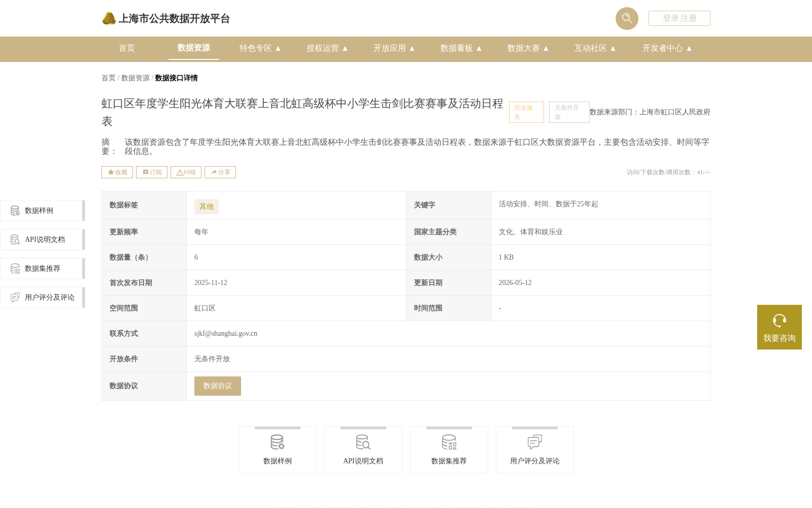Image resolution: width=812 pixels, height=508 pixels.
Task: Click sidebar 数据样例 database icon
Action: point(15,211)
